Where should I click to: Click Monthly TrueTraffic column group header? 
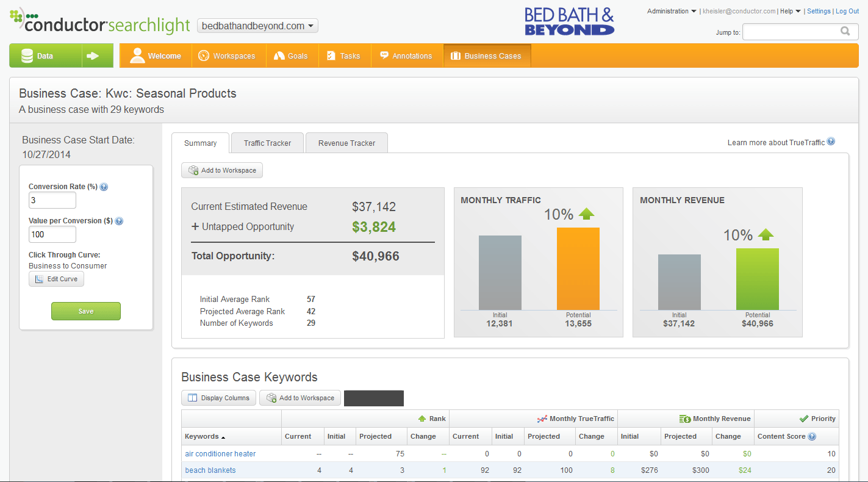575,419
